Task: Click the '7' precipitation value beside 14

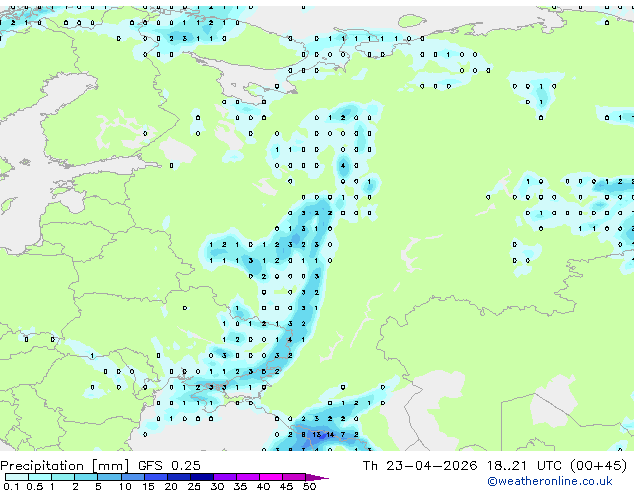Action: pyautogui.click(x=343, y=435)
